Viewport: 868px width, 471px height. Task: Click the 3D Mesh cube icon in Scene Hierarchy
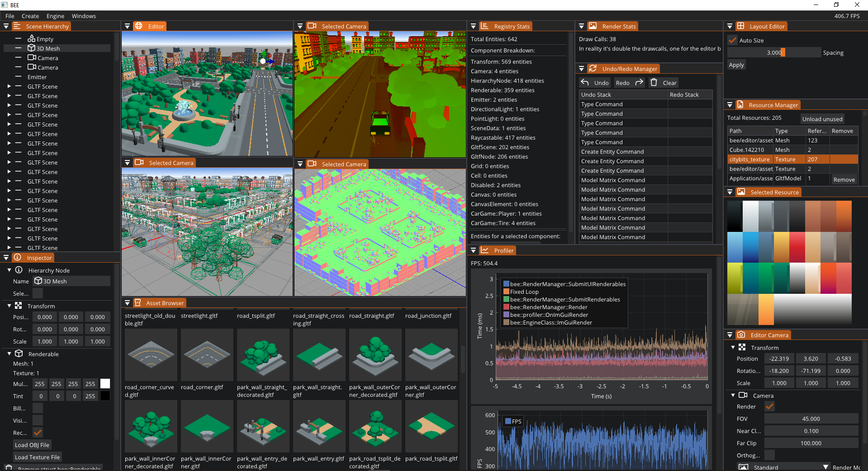coord(31,48)
